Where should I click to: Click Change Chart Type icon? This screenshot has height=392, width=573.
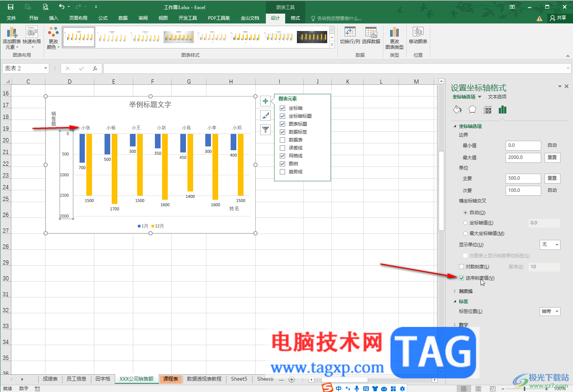coord(394,39)
